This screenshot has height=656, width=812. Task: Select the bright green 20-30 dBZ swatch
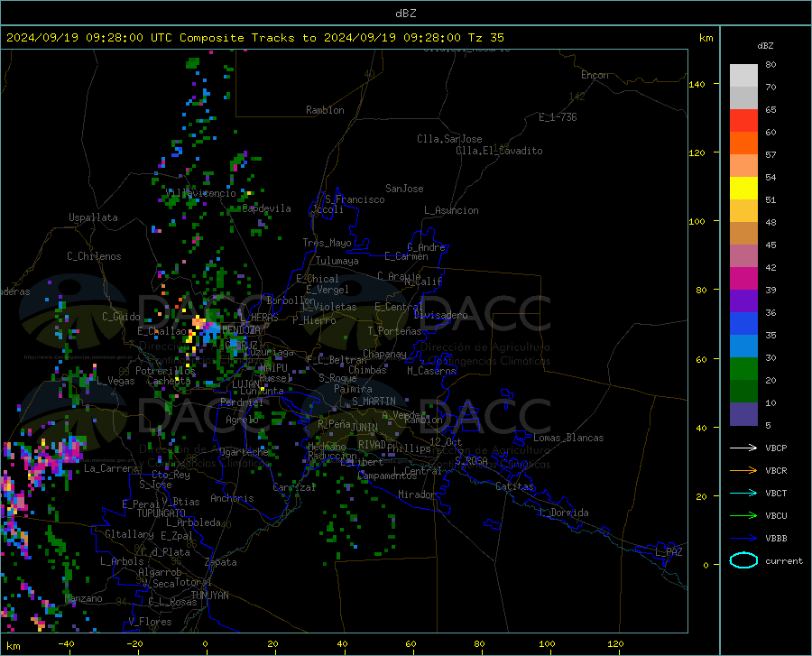(x=743, y=369)
